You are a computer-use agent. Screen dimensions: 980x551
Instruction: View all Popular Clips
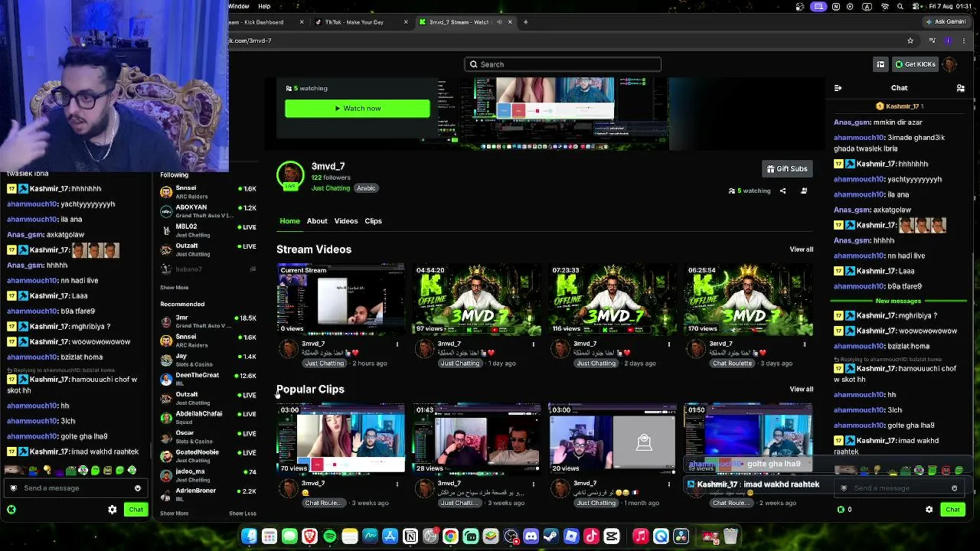tap(802, 390)
